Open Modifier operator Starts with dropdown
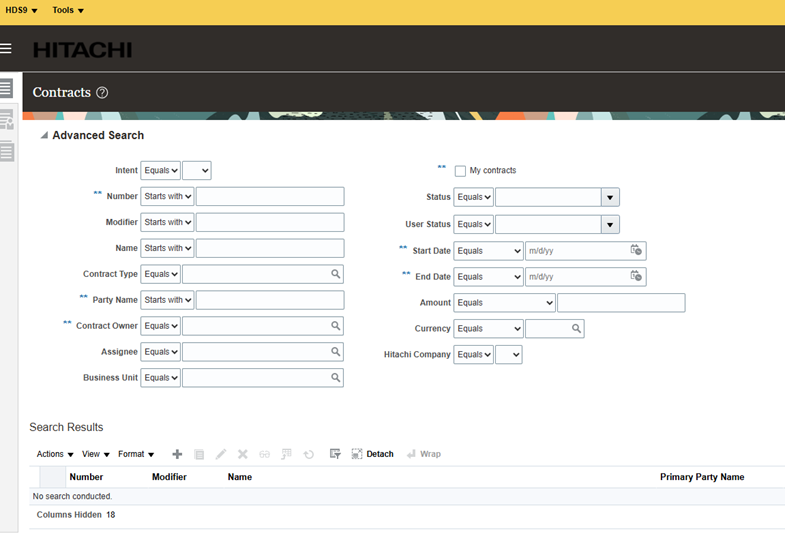The image size is (785, 551). pos(167,222)
